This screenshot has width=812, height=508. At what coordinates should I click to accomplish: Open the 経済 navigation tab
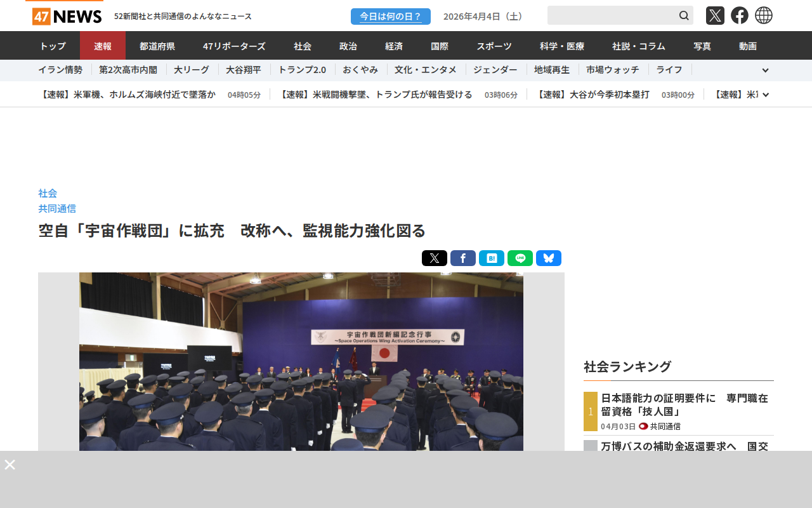(x=394, y=46)
